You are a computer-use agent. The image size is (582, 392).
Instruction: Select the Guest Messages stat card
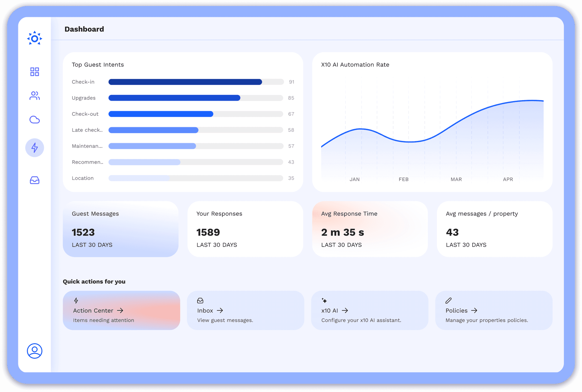pyautogui.click(x=120, y=229)
